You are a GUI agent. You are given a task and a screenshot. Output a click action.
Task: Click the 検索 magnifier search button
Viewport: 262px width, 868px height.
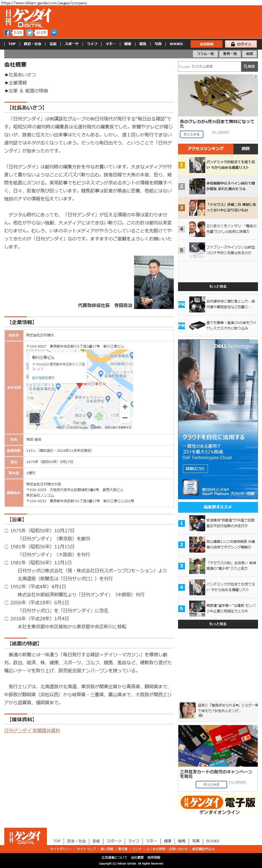click(x=249, y=66)
